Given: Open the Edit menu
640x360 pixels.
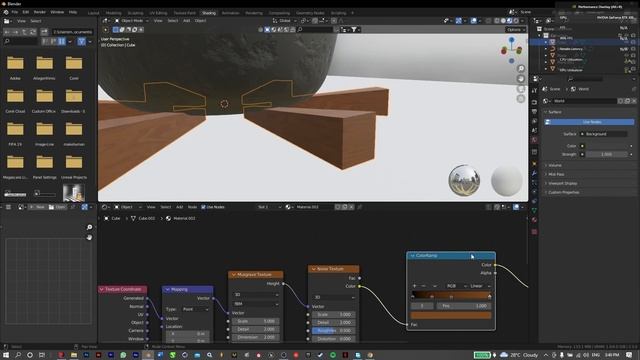Looking at the screenshot, I should coord(26,12).
